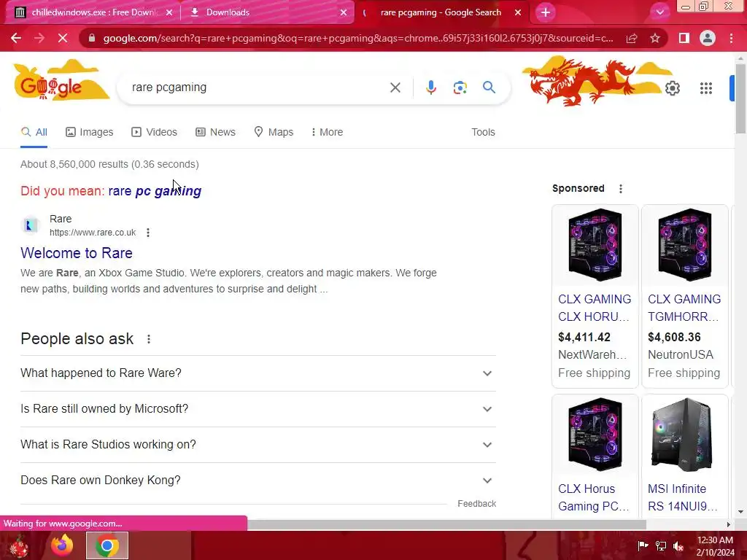Image resolution: width=747 pixels, height=560 pixels.
Task: Open Firefox from the taskbar
Action: tap(62, 545)
